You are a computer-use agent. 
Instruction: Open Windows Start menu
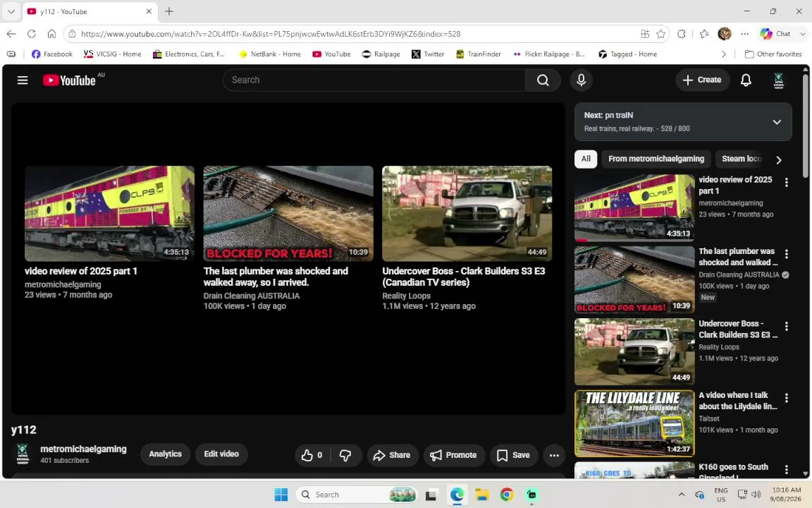(x=281, y=495)
